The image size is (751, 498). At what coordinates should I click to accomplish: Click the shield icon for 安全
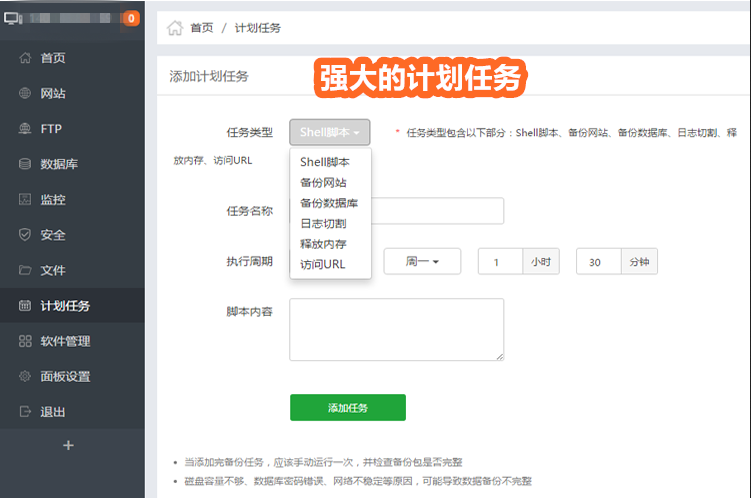pyautogui.click(x=25, y=235)
